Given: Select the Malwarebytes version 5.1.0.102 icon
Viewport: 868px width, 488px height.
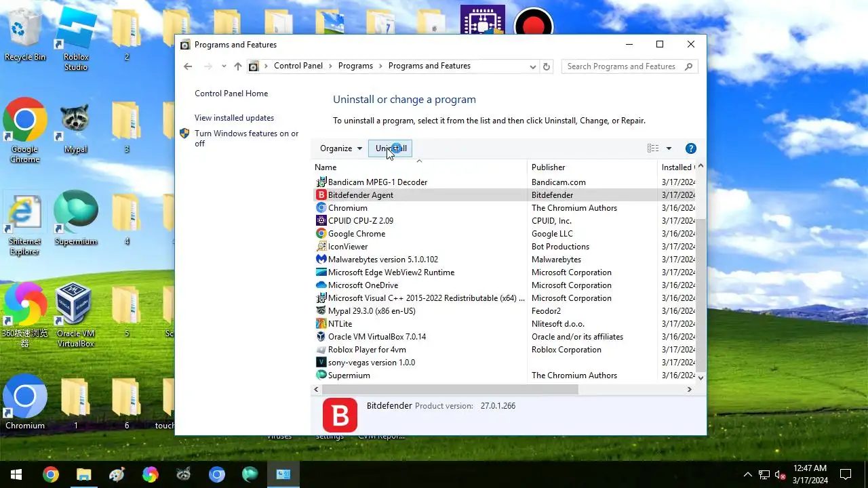Looking at the screenshot, I should click(321, 259).
